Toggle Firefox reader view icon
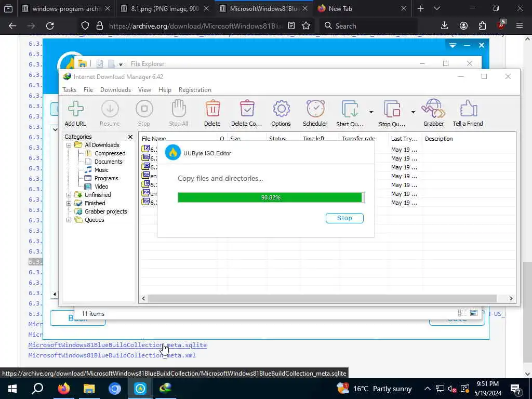This screenshot has height=399, width=532. click(x=291, y=26)
